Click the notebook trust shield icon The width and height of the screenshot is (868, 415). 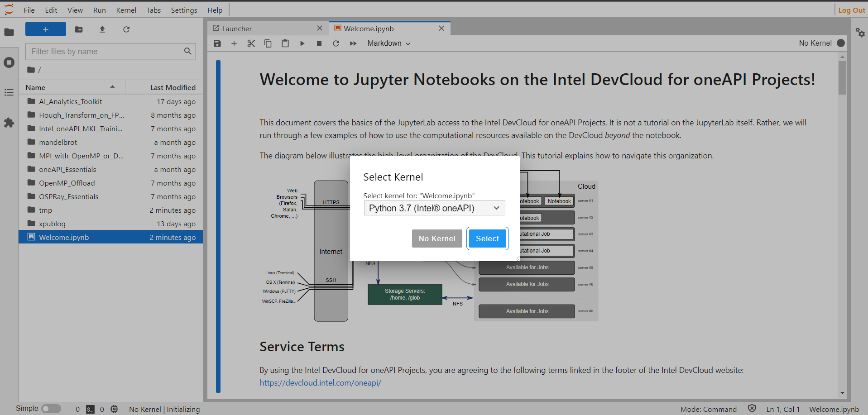pyautogui.click(x=752, y=409)
